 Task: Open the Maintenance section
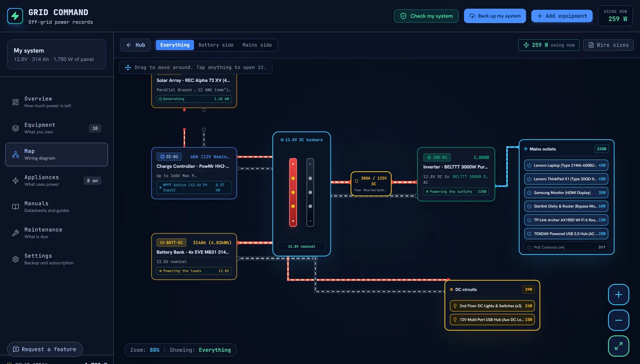click(x=56, y=233)
